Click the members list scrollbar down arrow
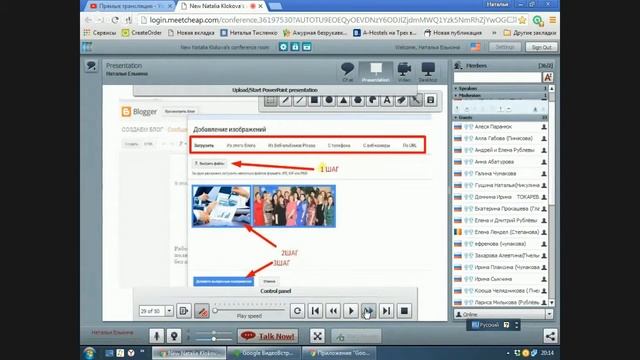The image size is (640, 360). pos(552,302)
